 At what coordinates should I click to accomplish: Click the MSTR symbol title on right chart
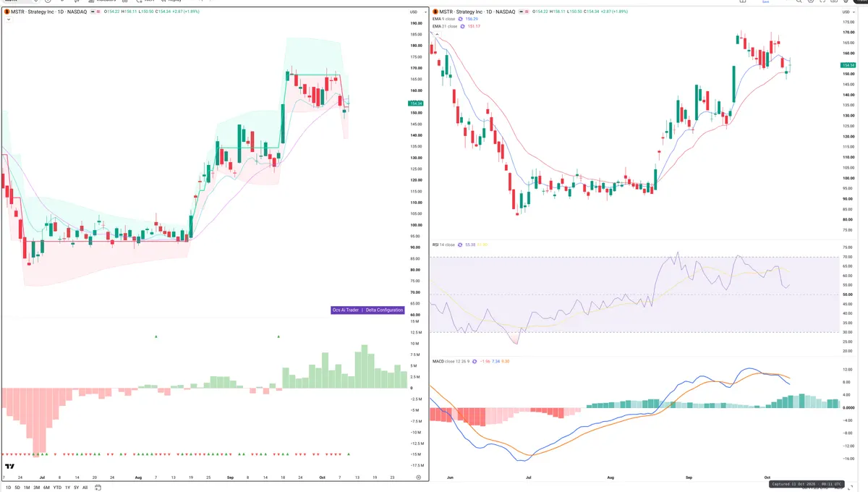pyautogui.click(x=476, y=12)
